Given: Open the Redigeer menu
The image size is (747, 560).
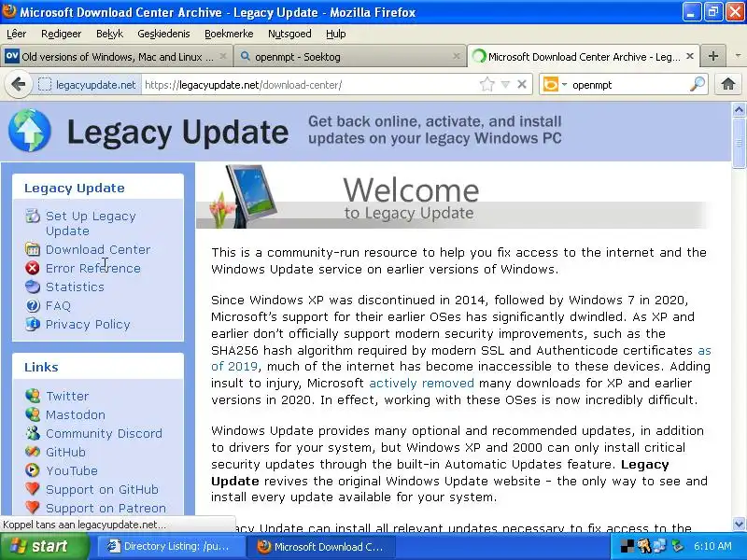Looking at the screenshot, I should (x=61, y=34).
